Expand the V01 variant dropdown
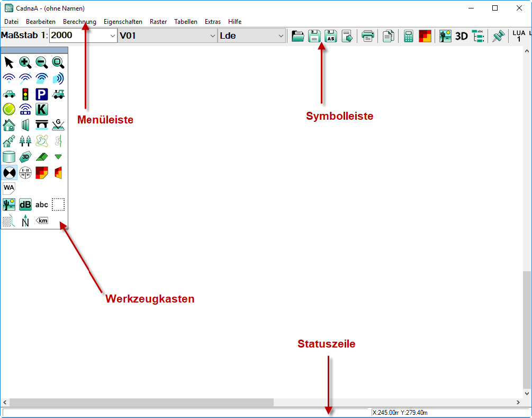 212,35
